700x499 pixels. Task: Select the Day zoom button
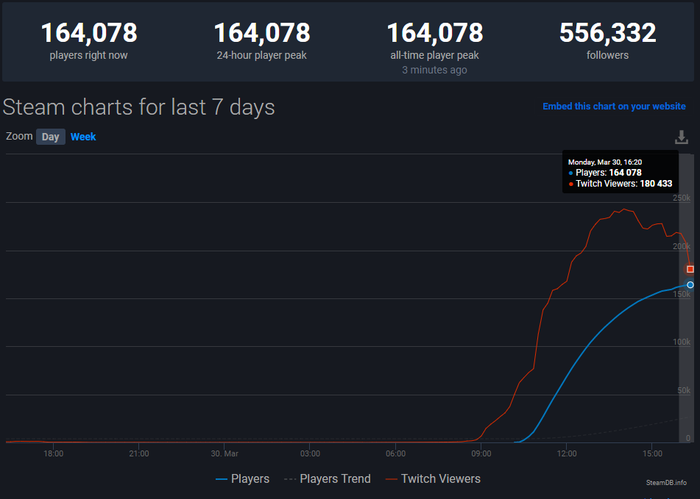(50, 137)
